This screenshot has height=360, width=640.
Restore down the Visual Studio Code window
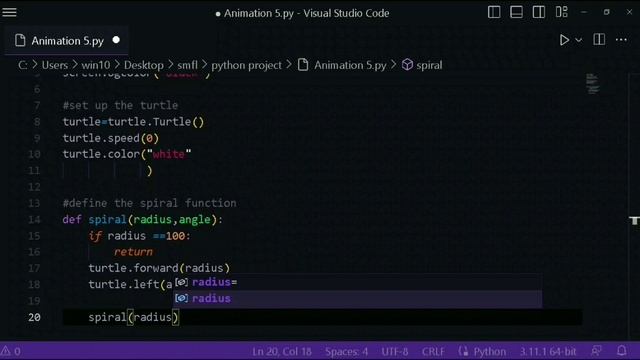coord(607,12)
